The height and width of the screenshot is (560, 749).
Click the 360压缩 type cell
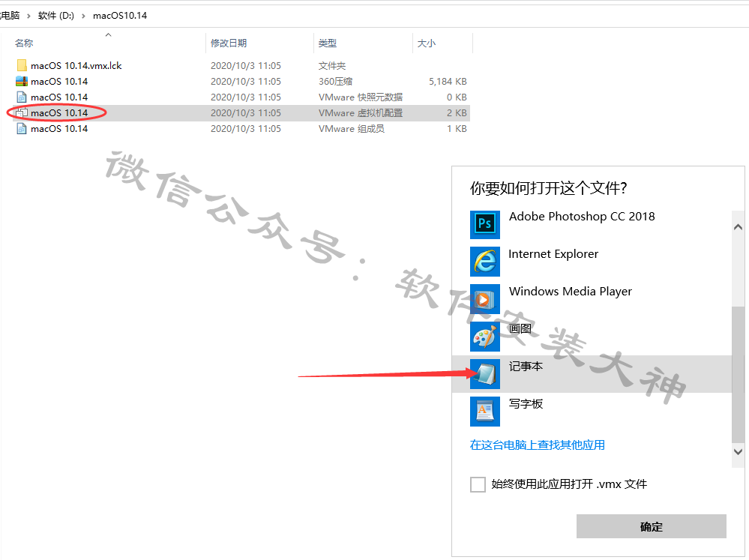pyautogui.click(x=335, y=81)
